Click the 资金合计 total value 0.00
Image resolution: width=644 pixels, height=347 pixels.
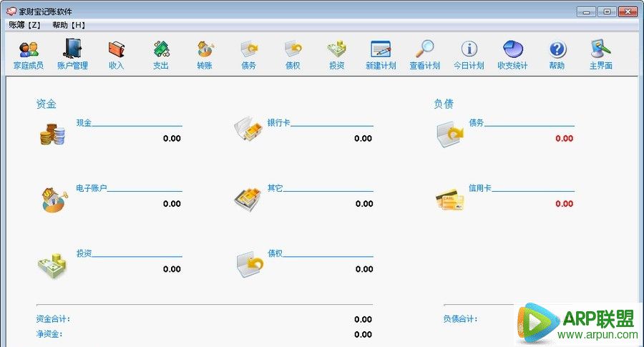point(363,320)
